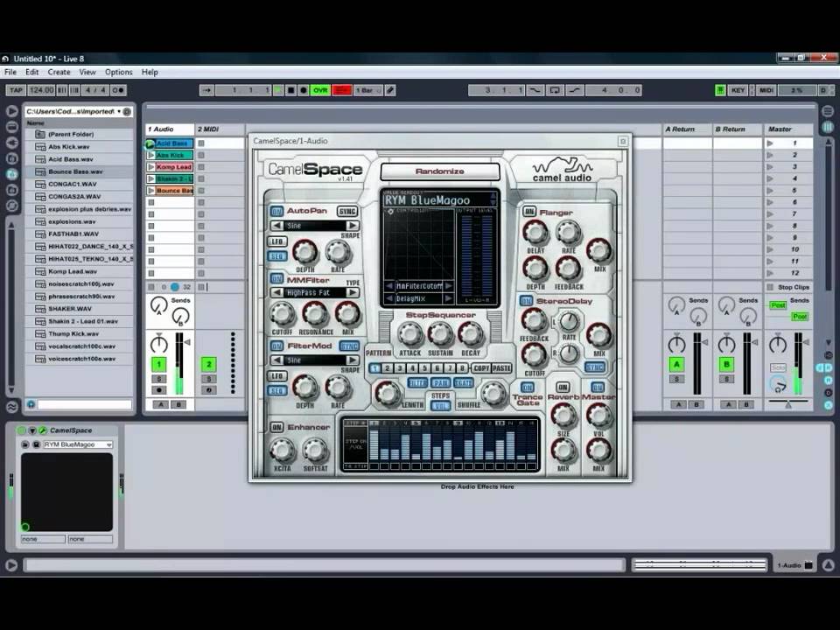Click the MMFilter CUTOFF knob

tap(282, 314)
